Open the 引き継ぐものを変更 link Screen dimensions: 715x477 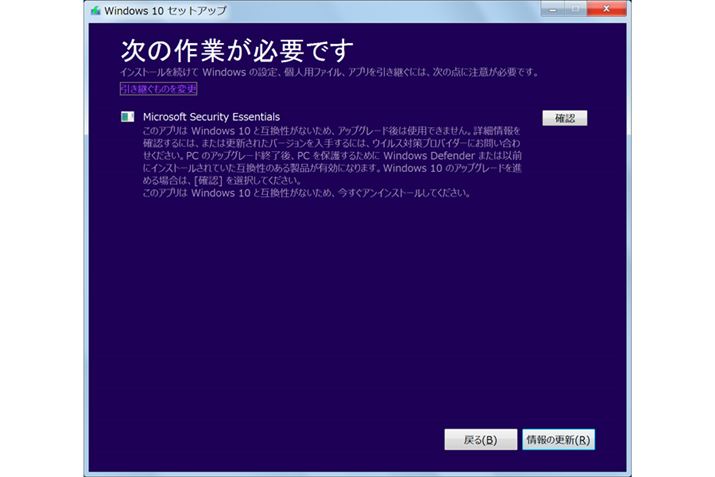[x=158, y=88]
